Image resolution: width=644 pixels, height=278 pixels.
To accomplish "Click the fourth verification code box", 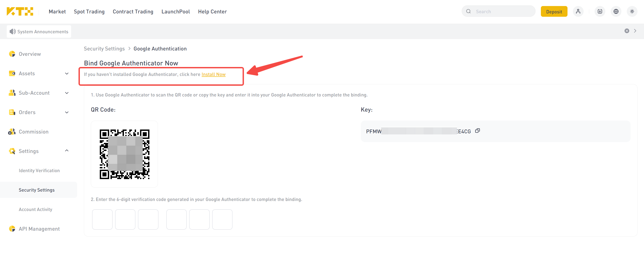I will (176, 219).
